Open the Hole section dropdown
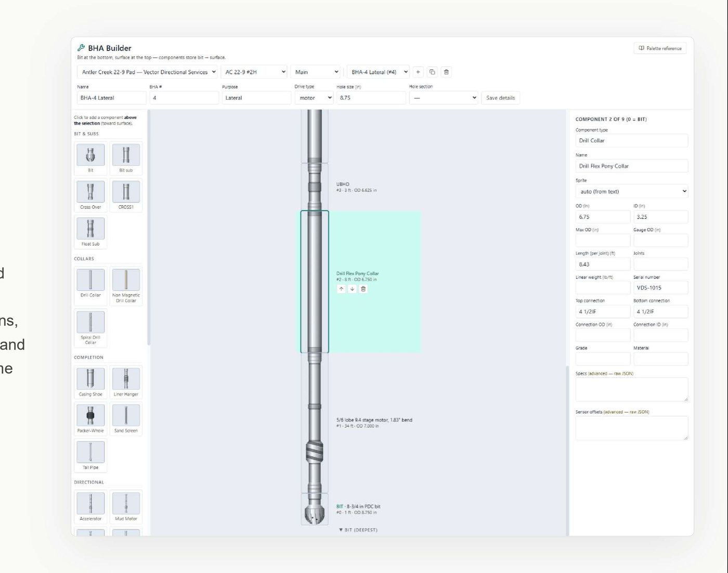The width and height of the screenshot is (728, 573). pyautogui.click(x=444, y=98)
